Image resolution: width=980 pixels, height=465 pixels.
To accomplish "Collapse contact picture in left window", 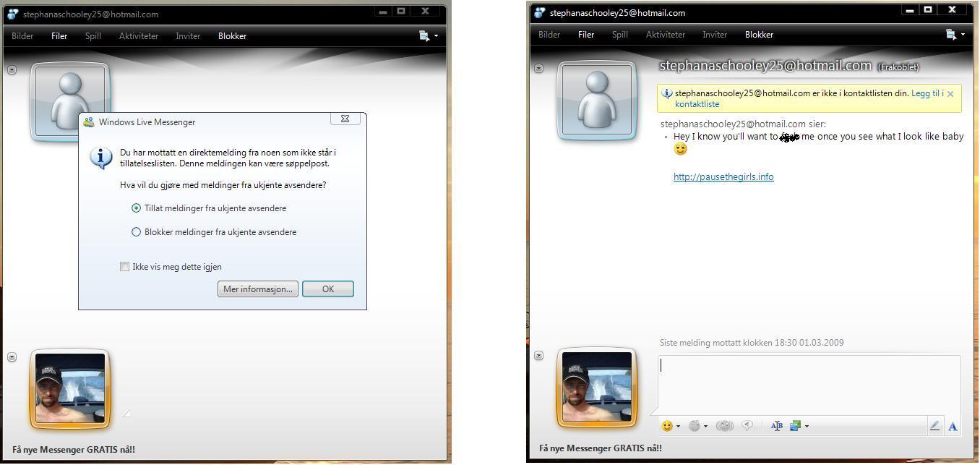I will click(x=12, y=69).
